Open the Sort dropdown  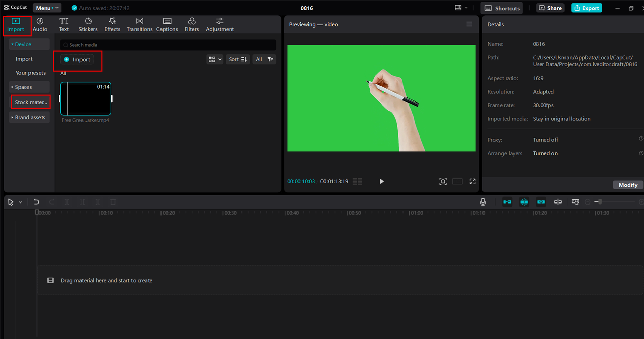tap(237, 59)
